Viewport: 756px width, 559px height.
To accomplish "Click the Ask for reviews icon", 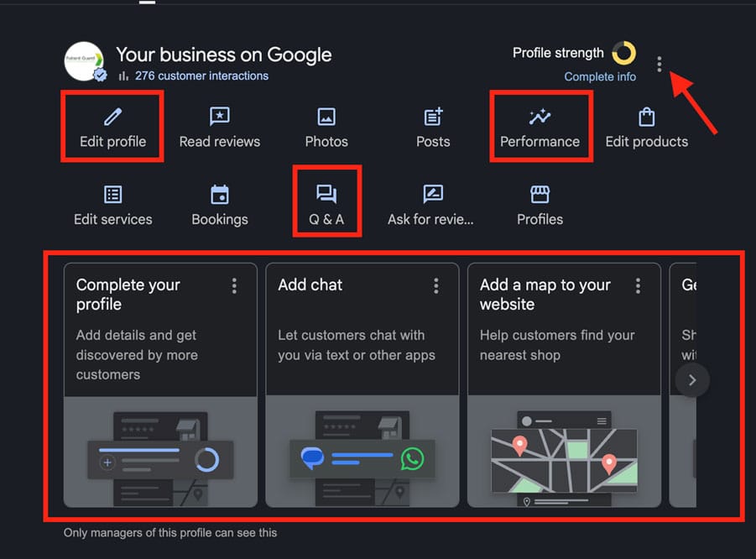I will click(x=433, y=195).
